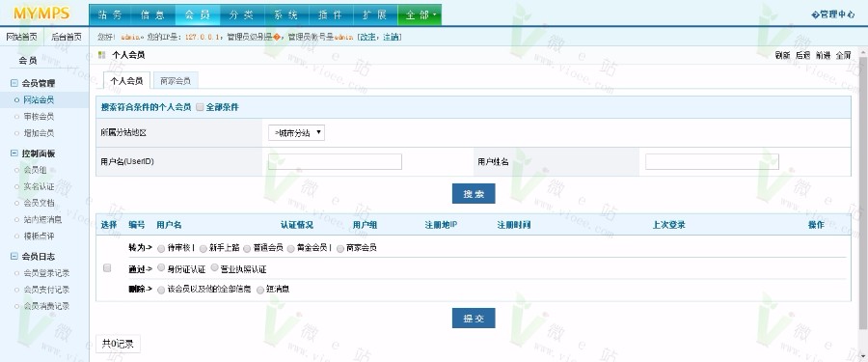Go to 网站首页
The image size is (868, 362).
click(x=21, y=37)
